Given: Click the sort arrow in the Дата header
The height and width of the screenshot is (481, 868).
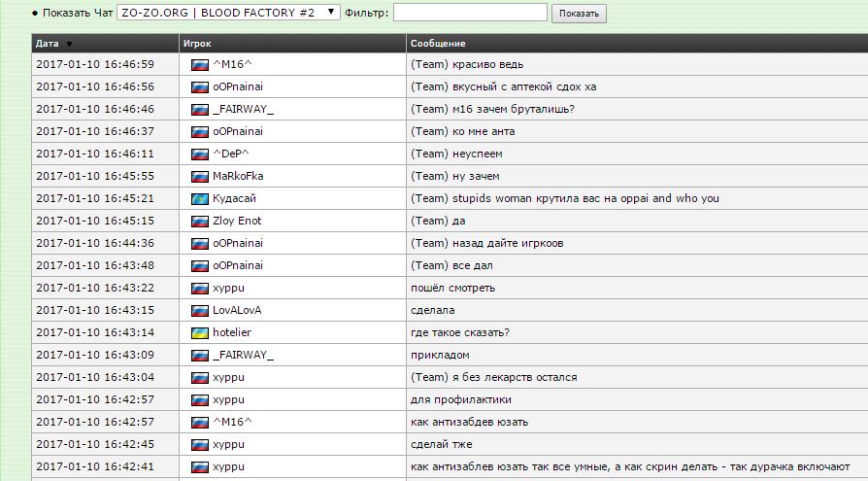Looking at the screenshot, I should coord(69,44).
